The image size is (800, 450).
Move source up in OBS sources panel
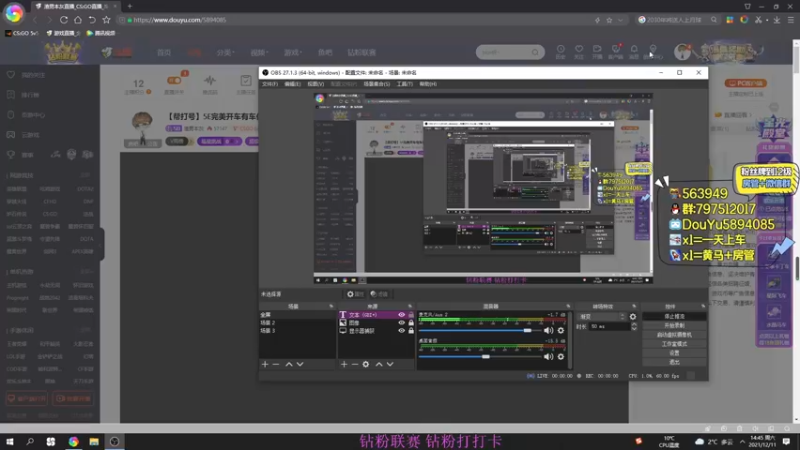coord(379,364)
